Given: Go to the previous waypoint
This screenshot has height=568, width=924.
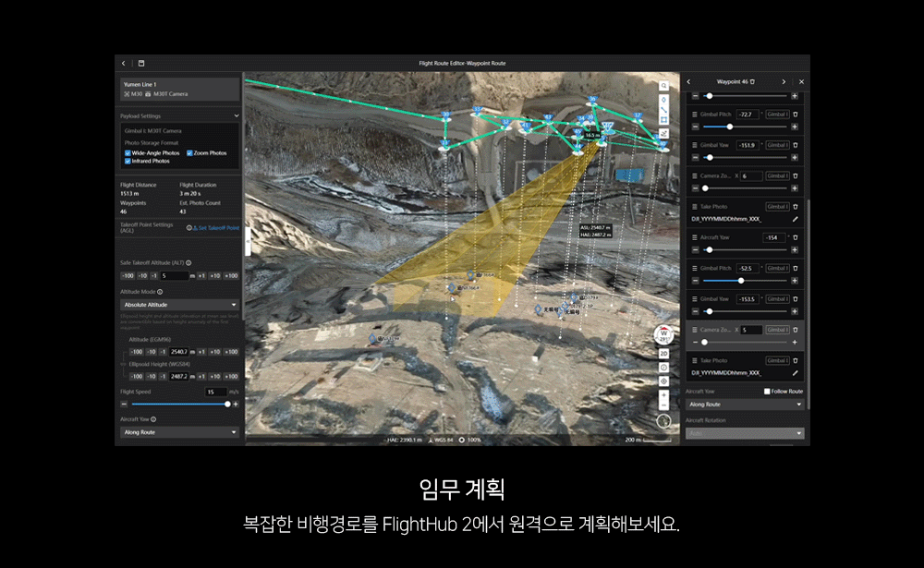Looking at the screenshot, I should (x=688, y=82).
